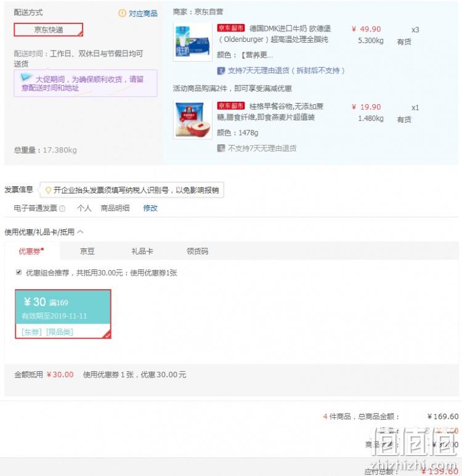This screenshot has width=462, height=476.
Task: Click the lightbulb icon in invoice tip
Action: 48,190
